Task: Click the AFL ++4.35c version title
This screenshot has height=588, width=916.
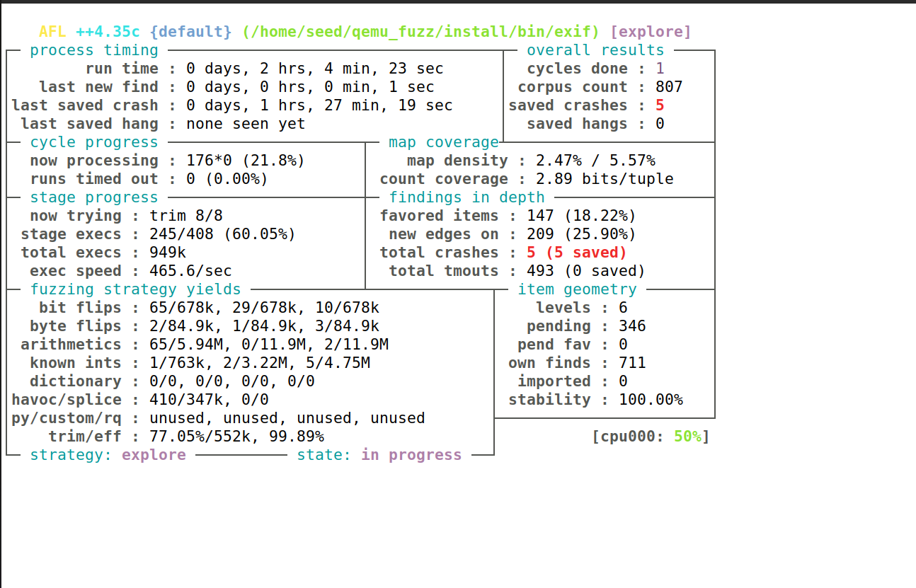Action: click(x=89, y=32)
